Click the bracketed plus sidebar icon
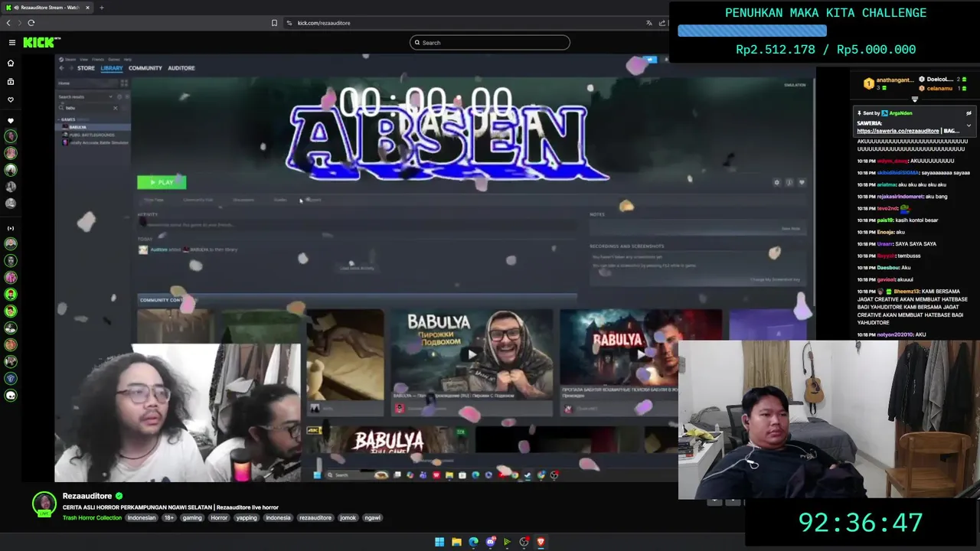The width and height of the screenshot is (980, 551). pyautogui.click(x=11, y=228)
